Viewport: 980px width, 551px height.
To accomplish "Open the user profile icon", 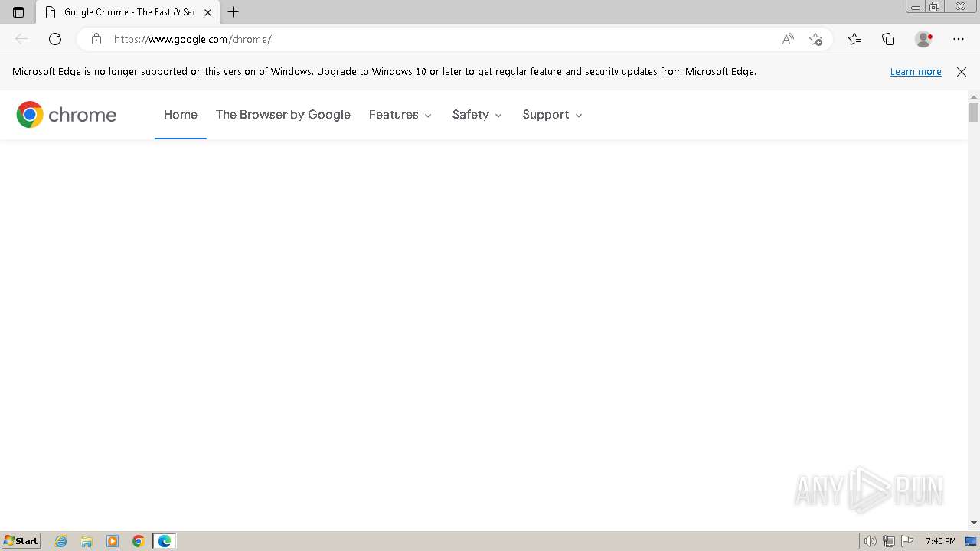I will (x=923, y=39).
